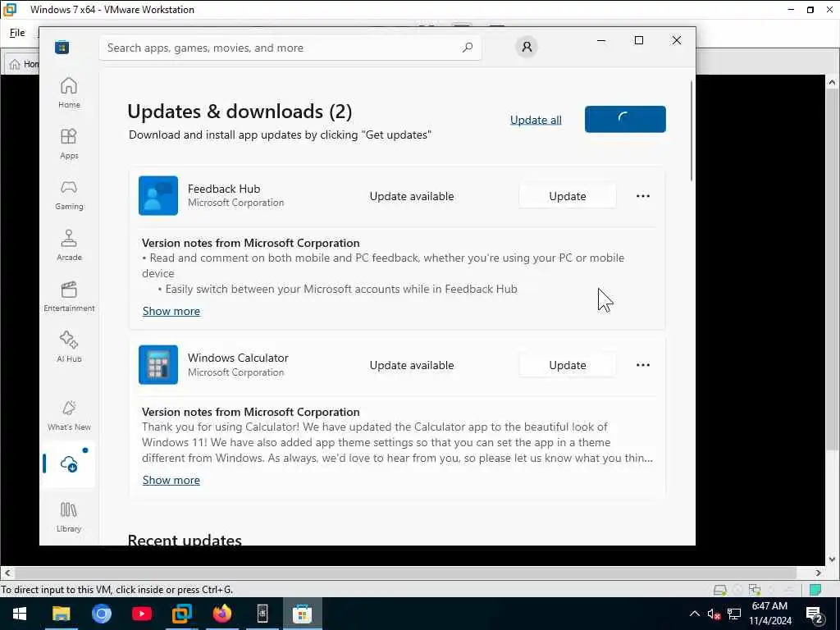The width and height of the screenshot is (840, 630).
Task: Expand Show more for Calculator notes
Action: pos(171,480)
